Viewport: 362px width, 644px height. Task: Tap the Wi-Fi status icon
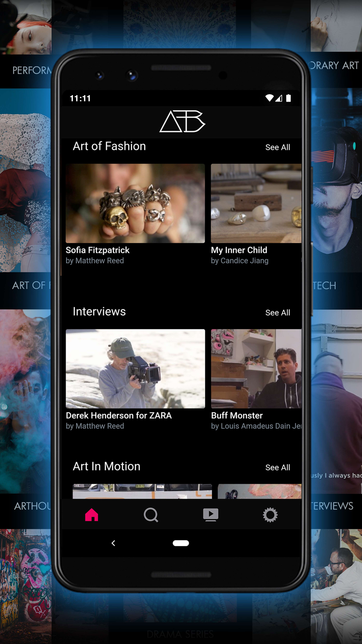click(269, 98)
